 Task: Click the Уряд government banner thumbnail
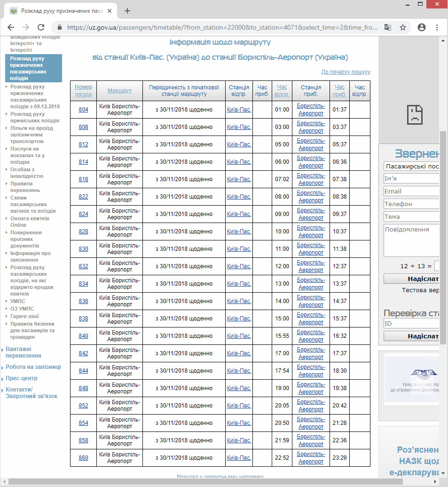[x=412, y=379]
